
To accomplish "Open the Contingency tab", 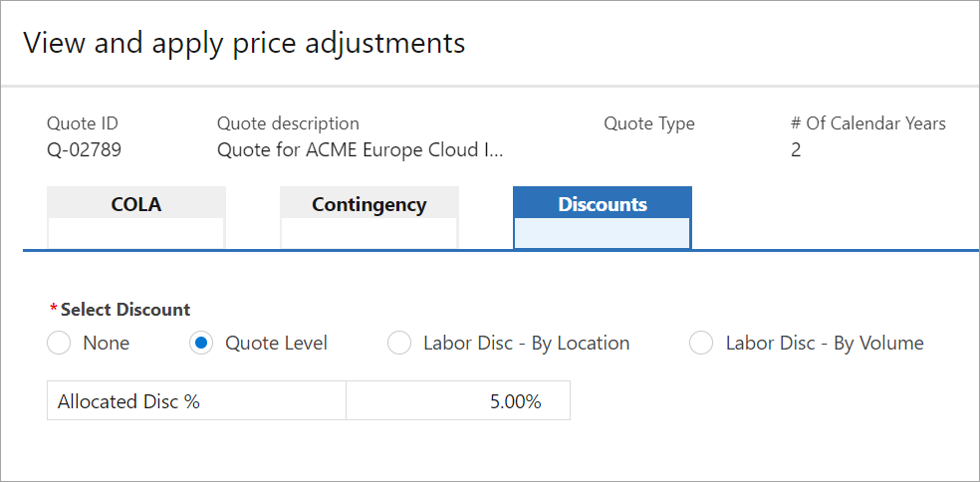I will pos(368,204).
